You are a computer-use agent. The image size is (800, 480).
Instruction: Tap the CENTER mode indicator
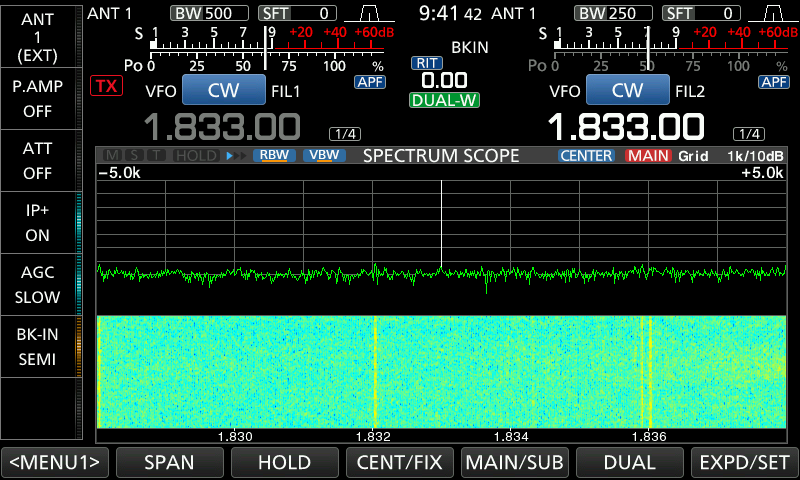point(586,156)
